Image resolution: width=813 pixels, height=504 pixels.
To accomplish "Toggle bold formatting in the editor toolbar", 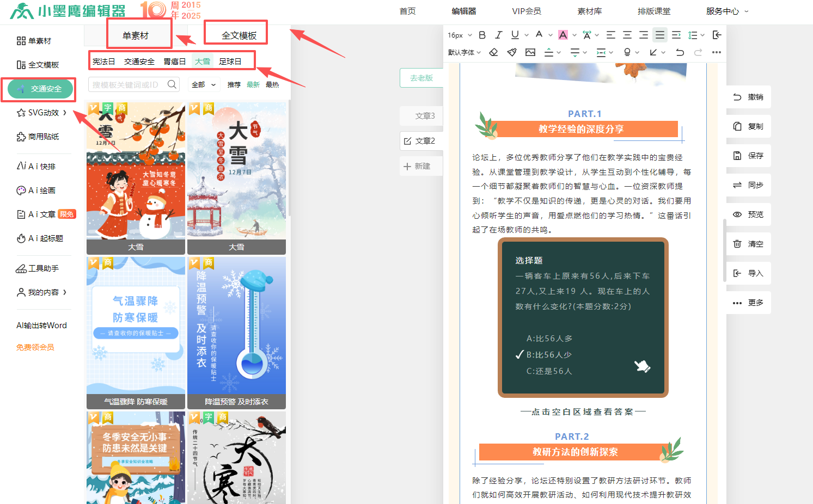I will [x=482, y=35].
